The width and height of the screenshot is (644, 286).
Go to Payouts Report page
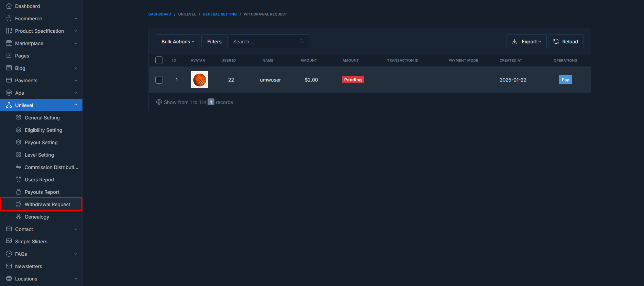pyautogui.click(x=42, y=192)
